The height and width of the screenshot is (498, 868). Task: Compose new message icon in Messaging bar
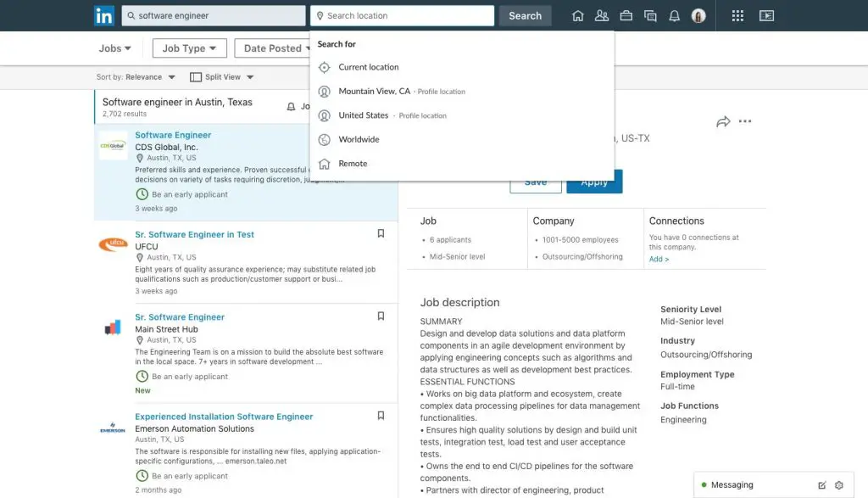coord(822,485)
